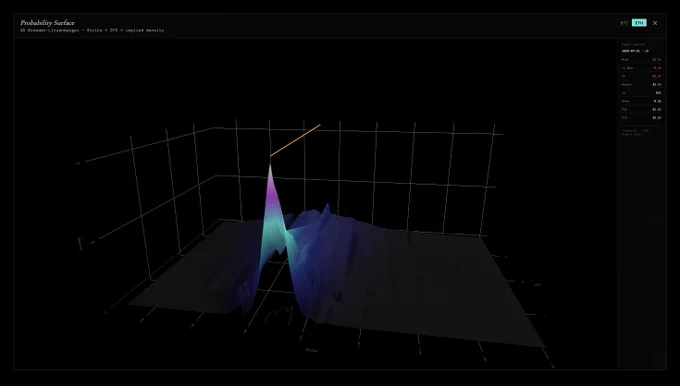
Task: Close the Probability Surface panel
Action: coord(655,23)
